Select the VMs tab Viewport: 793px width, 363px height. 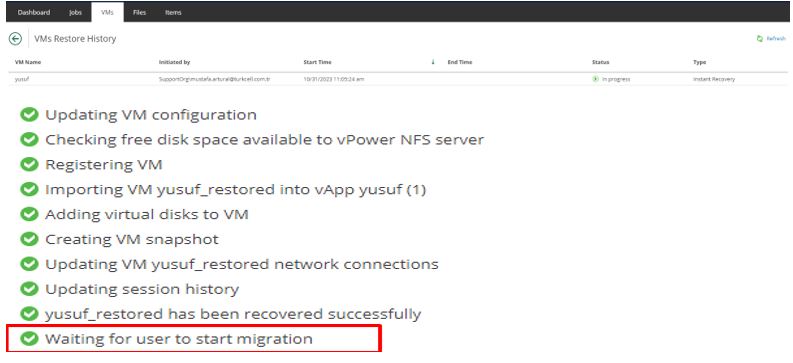click(107, 13)
